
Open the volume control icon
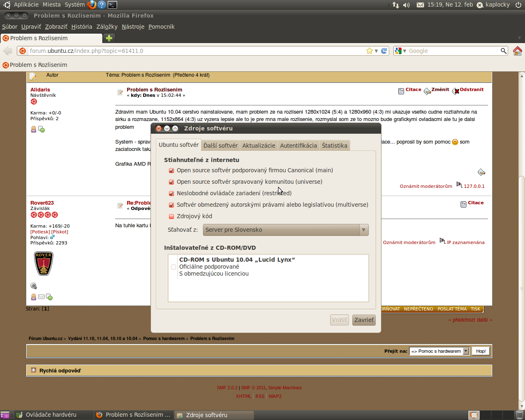pos(406,5)
